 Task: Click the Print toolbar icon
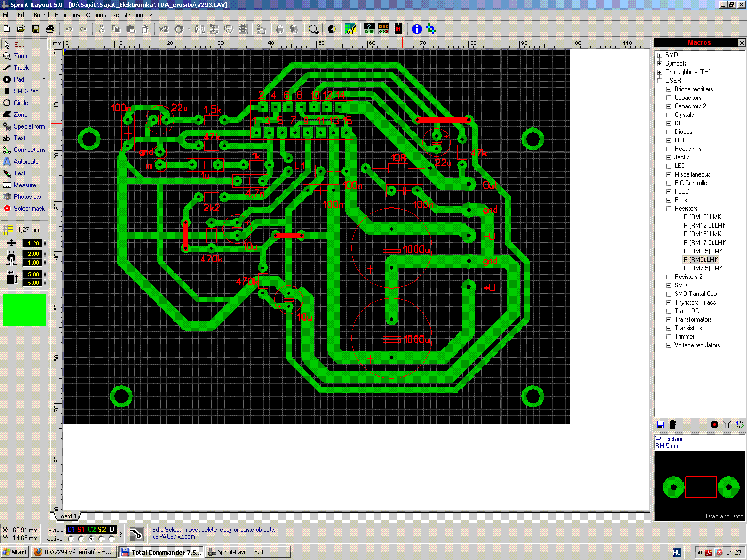pyautogui.click(x=50, y=29)
